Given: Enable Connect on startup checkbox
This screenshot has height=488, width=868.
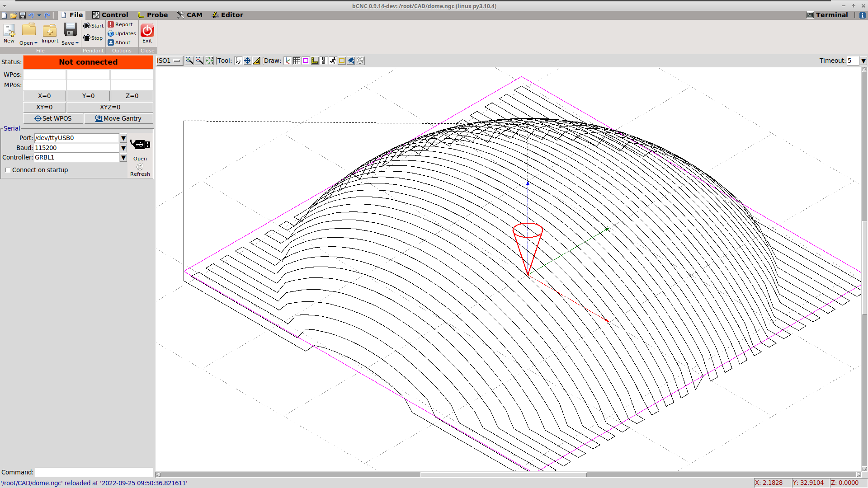Looking at the screenshot, I should pos(8,170).
